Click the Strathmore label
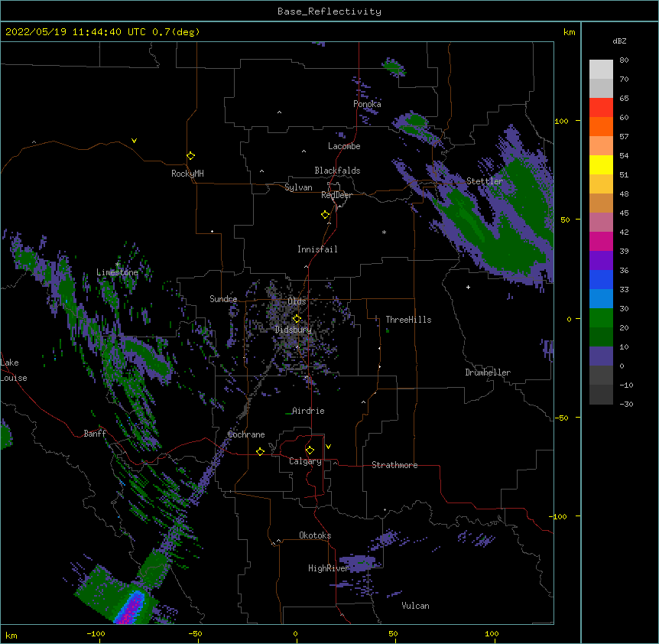This screenshot has width=659, height=644. pyautogui.click(x=394, y=465)
